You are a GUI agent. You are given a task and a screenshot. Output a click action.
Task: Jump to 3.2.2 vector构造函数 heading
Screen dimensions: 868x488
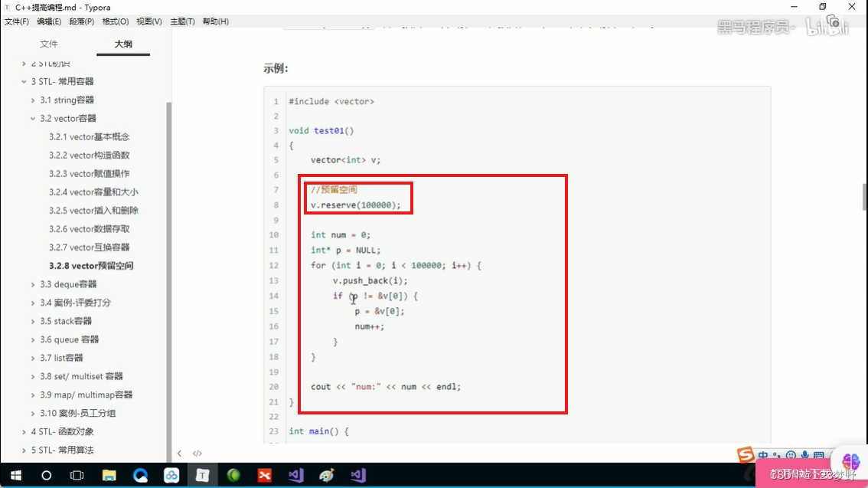pos(89,155)
